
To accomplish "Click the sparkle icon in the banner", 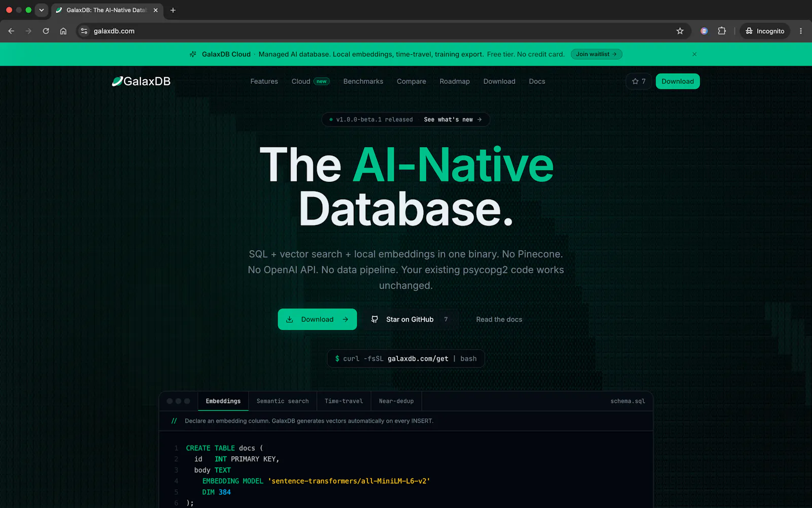I will click(x=193, y=54).
